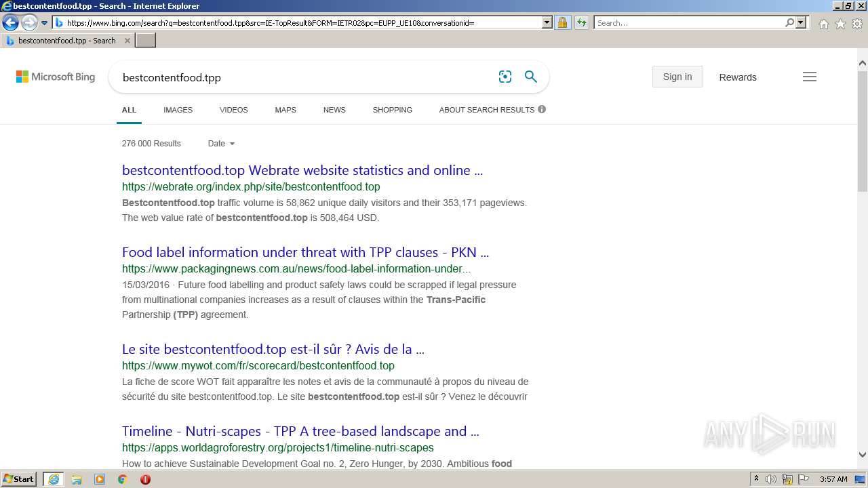Image resolution: width=868 pixels, height=488 pixels.
Task: Open the recent pages dropdown arrow
Action: point(45,23)
